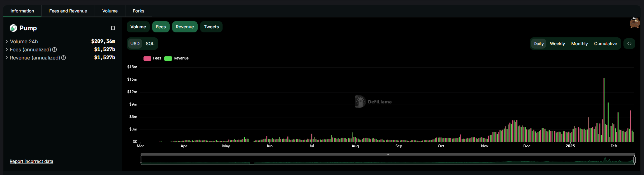Open the Forks tab
Screen dimensions: 644x175
click(x=139, y=11)
